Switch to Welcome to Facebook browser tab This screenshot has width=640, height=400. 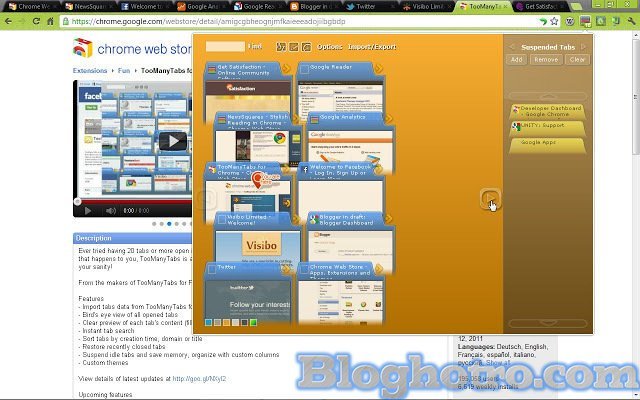(145, 7)
